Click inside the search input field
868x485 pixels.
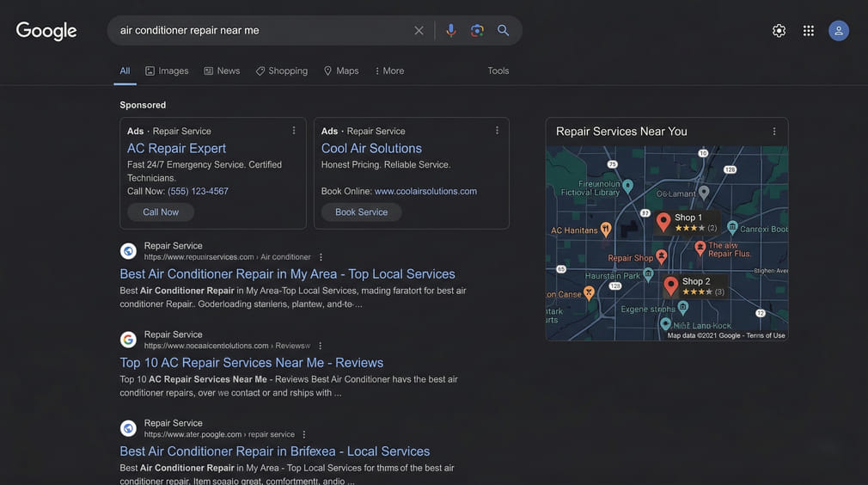258,30
